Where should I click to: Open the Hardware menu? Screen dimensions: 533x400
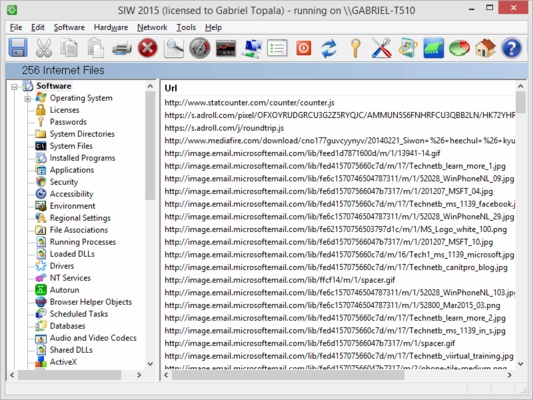(x=111, y=27)
